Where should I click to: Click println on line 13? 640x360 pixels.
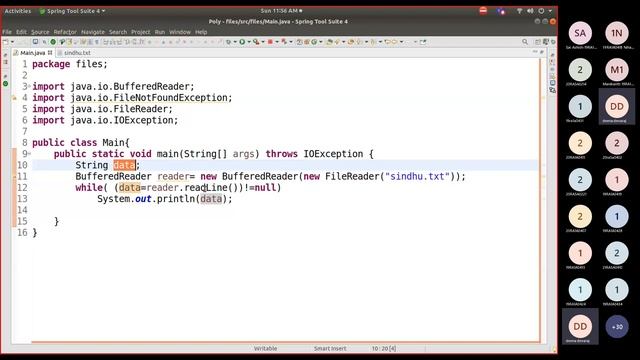tap(176, 199)
